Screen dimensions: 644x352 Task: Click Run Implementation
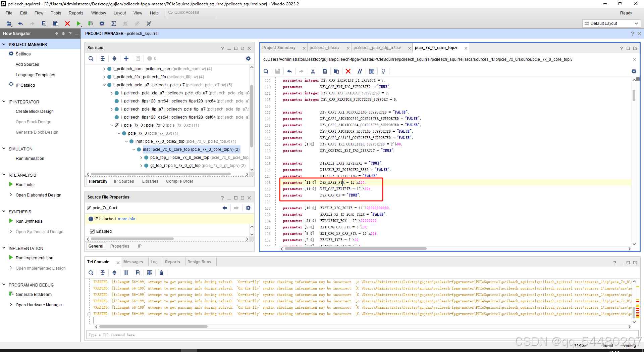coord(35,258)
